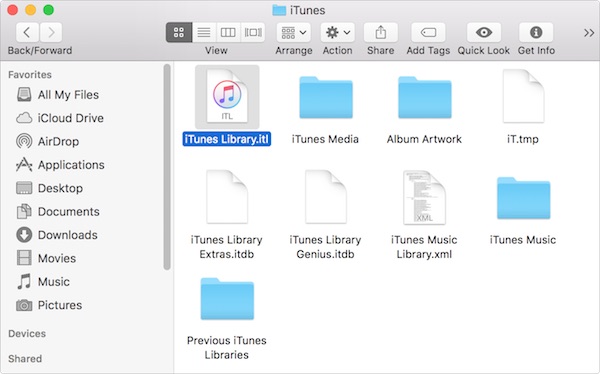Select the iTunes Library Genius.itdb file icon

326,197
